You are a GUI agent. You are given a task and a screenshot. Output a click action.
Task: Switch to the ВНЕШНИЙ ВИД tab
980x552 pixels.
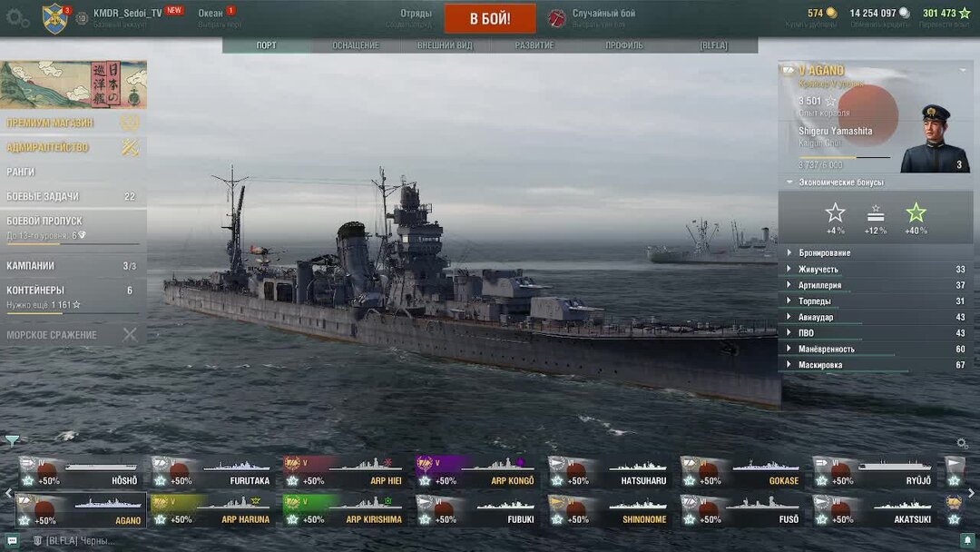pos(445,45)
